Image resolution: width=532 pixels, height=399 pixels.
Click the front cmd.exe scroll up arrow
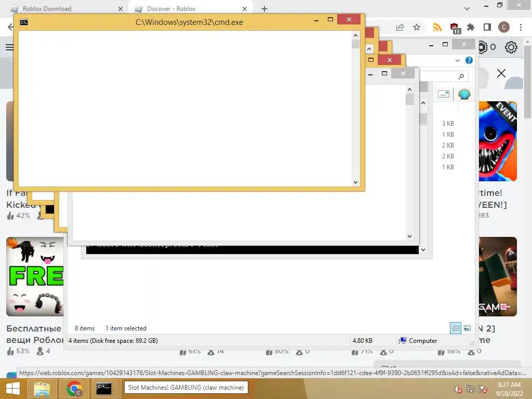(355, 35)
